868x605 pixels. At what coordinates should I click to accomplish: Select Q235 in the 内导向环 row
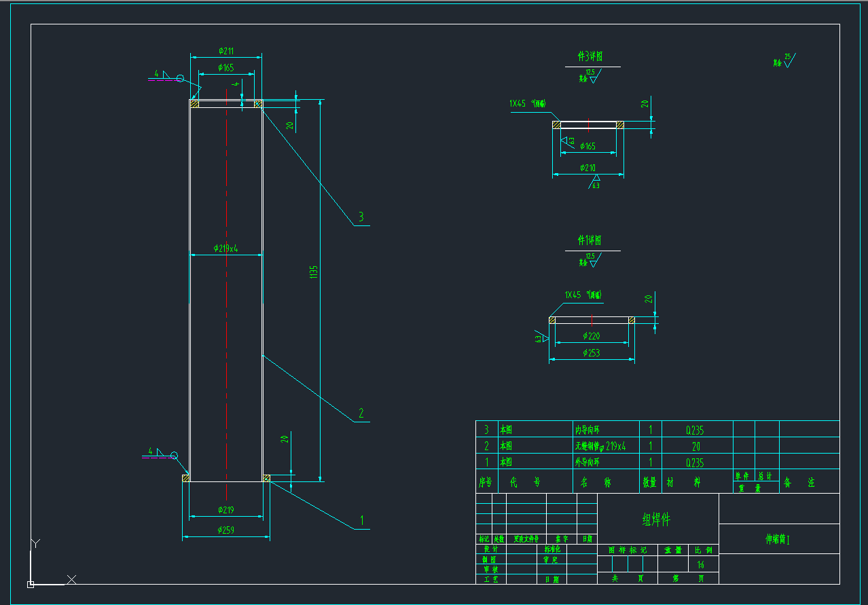[695, 430]
